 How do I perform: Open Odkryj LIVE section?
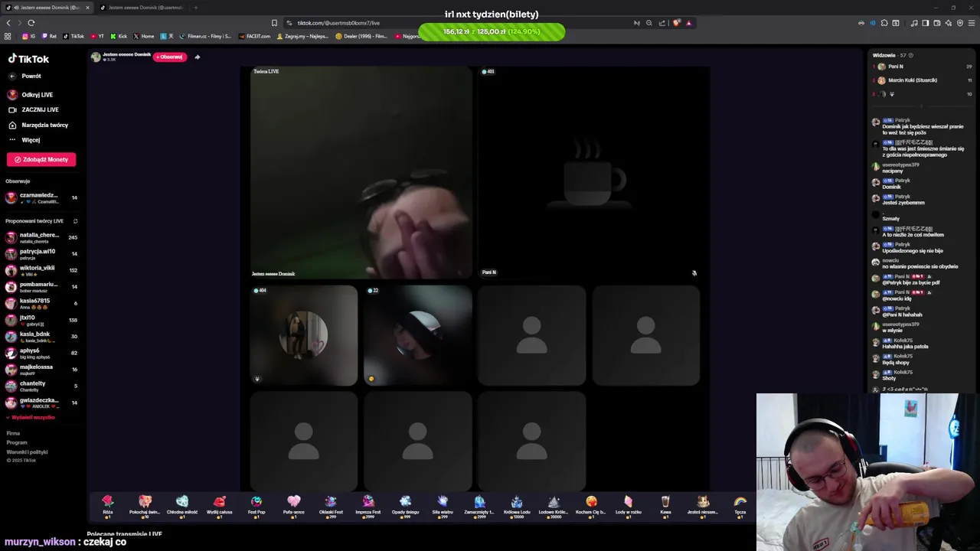(37, 95)
